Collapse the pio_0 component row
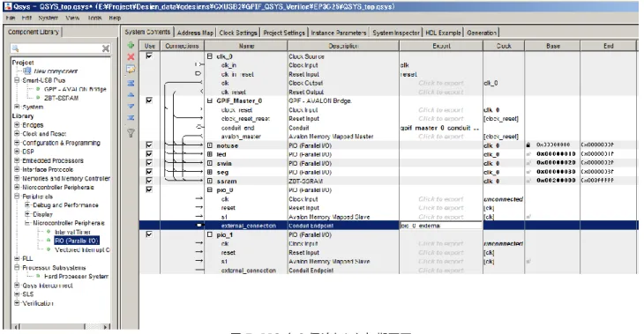 point(210,190)
